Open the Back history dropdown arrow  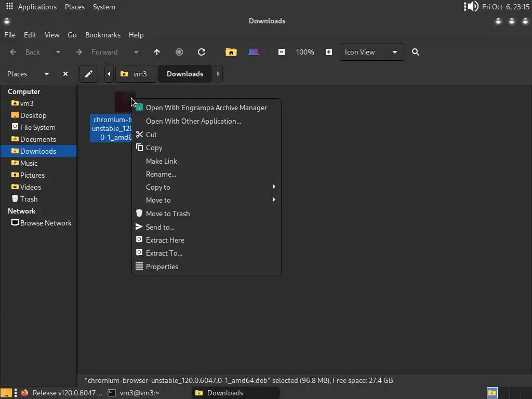58,52
